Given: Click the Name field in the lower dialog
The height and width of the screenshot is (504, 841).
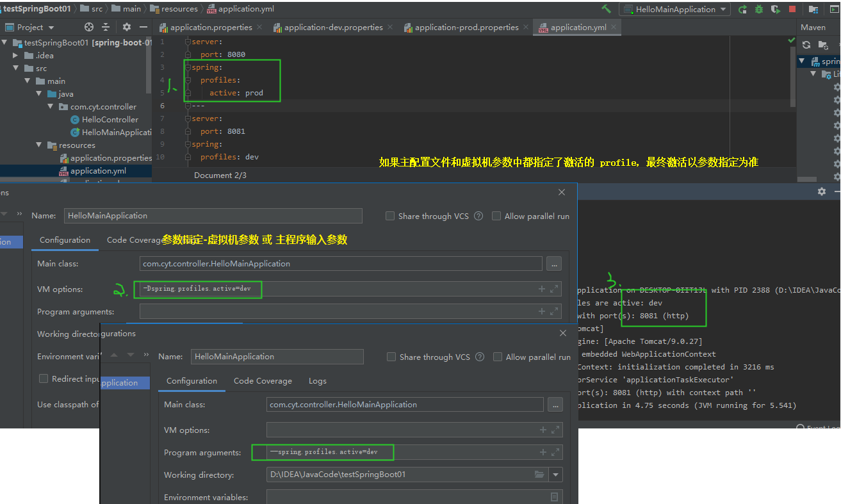Looking at the screenshot, I should click(277, 357).
